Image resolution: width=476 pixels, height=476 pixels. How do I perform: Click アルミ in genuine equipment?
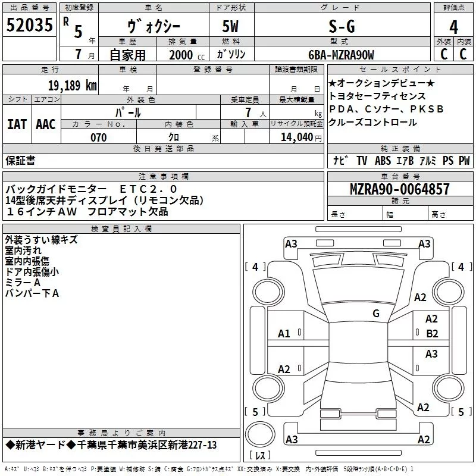pos(428,160)
